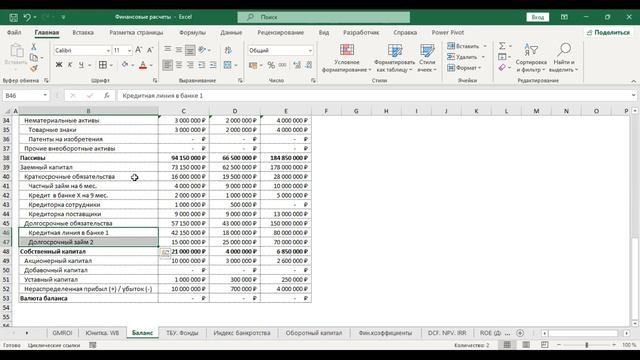Set top vertical alignment

pyautogui.click(x=167, y=50)
